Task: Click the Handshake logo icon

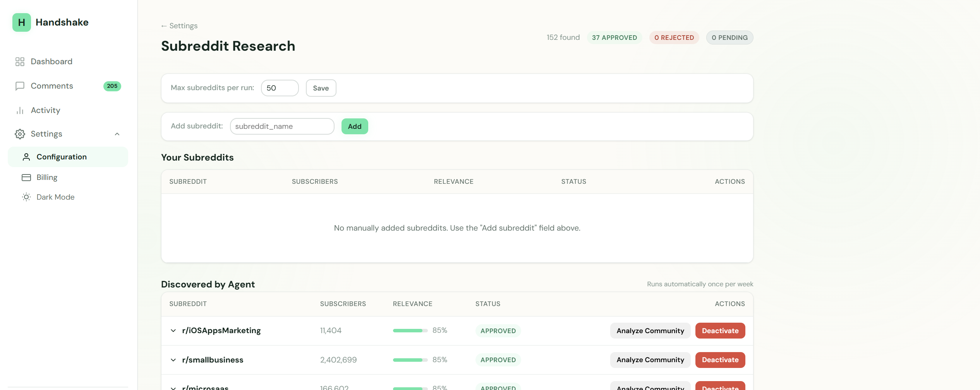Action: (21, 22)
